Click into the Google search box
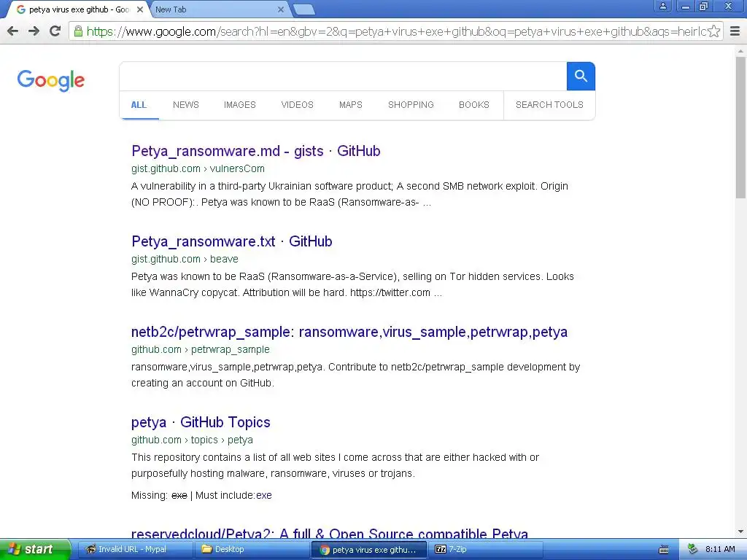This screenshot has height=560, width=747. pyautogui.click(x=343, y=76)
